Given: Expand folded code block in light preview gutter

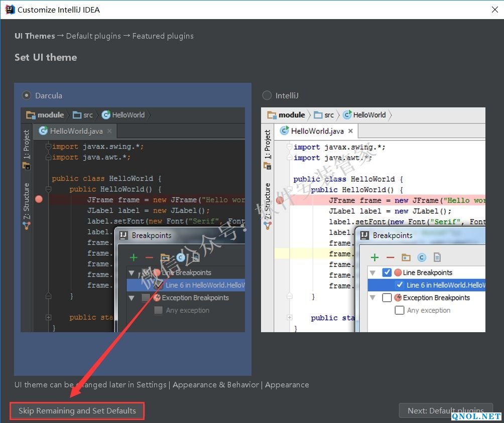Looking at the screenshot, I should [x=290, y=318].
